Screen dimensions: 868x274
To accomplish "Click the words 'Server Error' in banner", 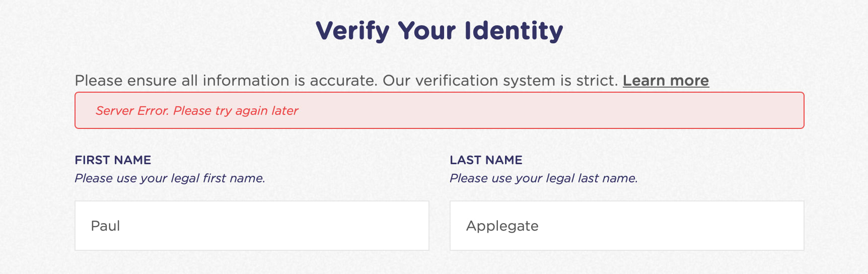I will (132, 111).
